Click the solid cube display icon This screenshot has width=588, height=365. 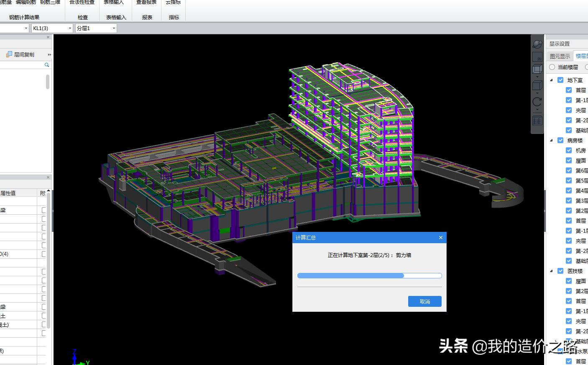click(537, 86)
